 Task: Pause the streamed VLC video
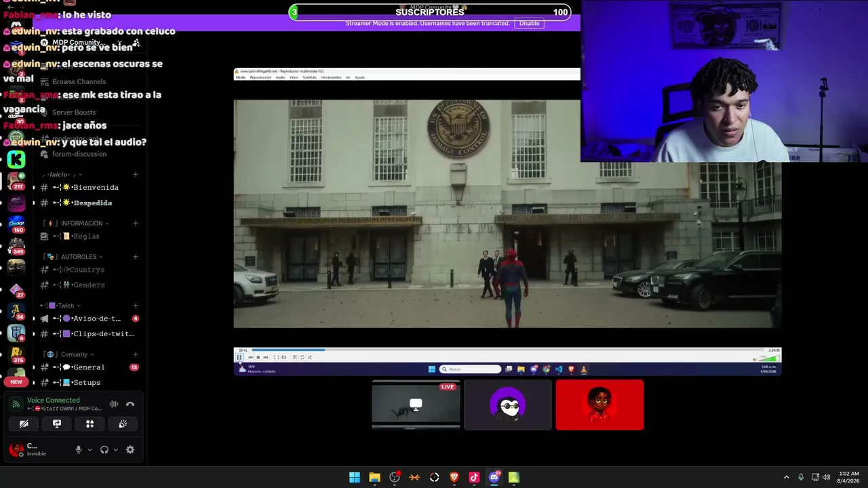click(x=239, y=357)
